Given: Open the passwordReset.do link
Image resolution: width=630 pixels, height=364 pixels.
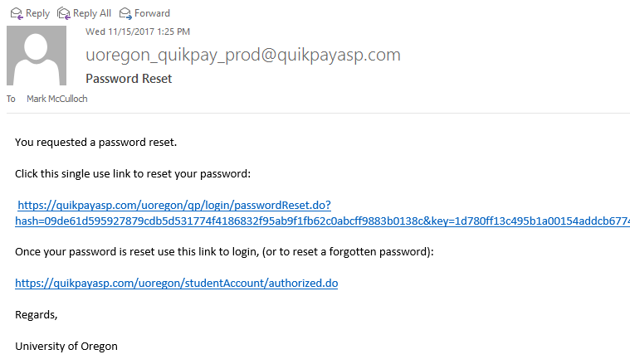Looking at the screenshot, I should pyautogui.click(x=174, y=205).
